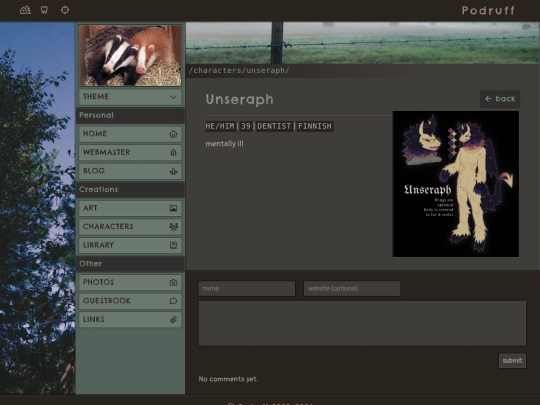
Task: Click the 39 age tag
Action: click(246, 126)
